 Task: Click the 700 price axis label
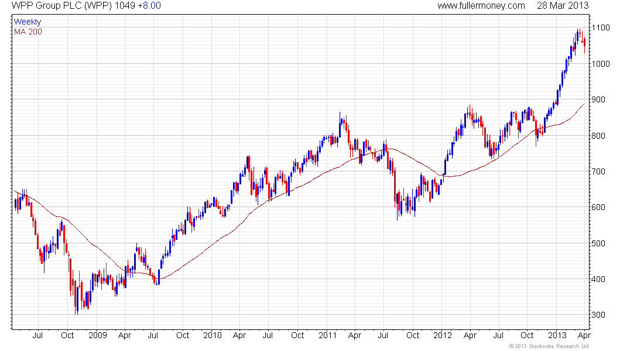click(598, 171)
